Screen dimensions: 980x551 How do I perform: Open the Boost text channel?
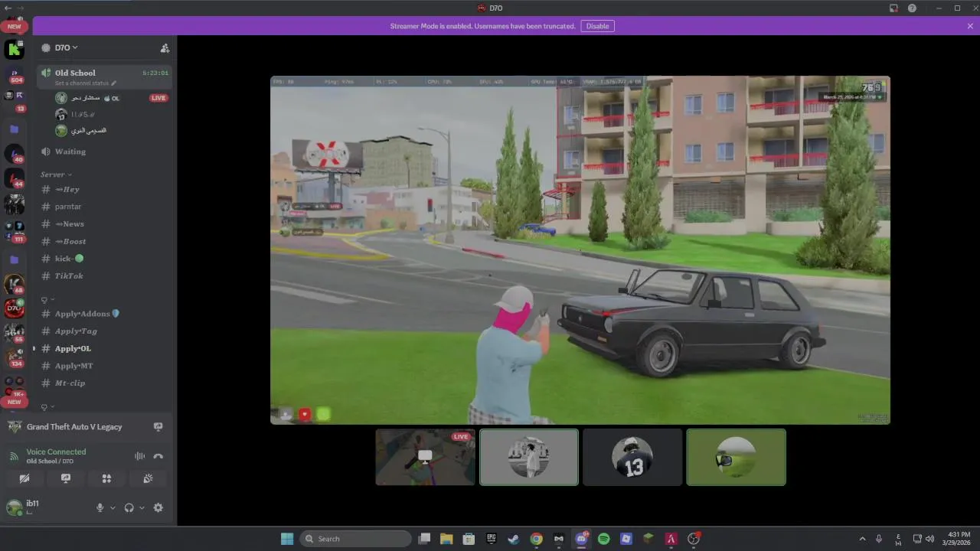click(x=105, y=241)
